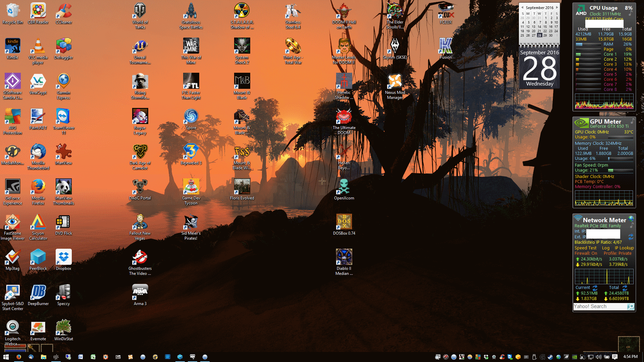
Task: Click the volume speaker tray icon
Action: pos(598,357)
